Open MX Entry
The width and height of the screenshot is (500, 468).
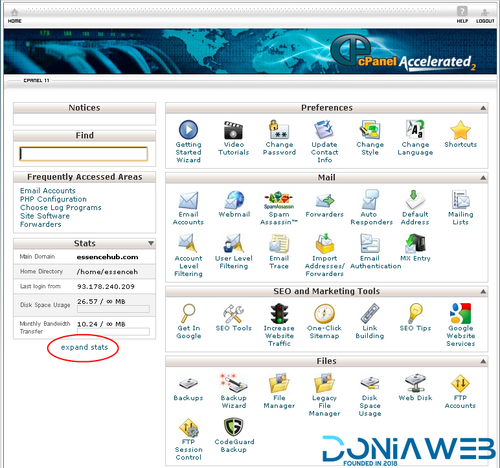pyautogui.click(x=415, y=248)
